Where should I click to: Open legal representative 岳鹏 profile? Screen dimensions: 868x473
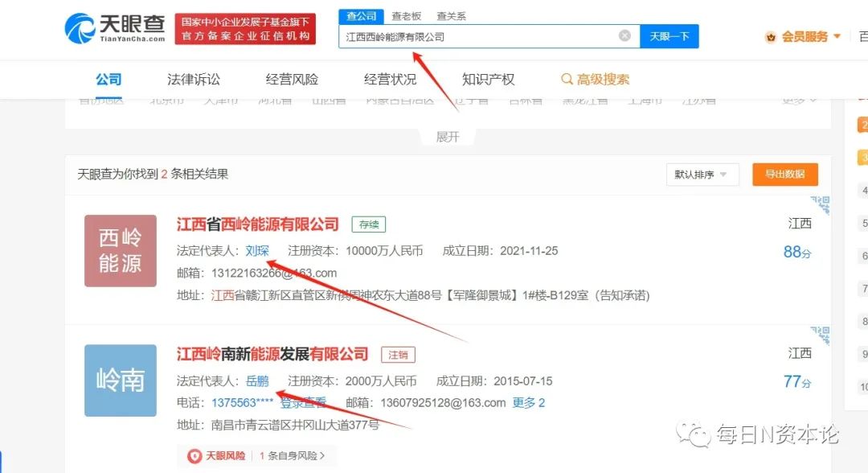pos(257,381)
